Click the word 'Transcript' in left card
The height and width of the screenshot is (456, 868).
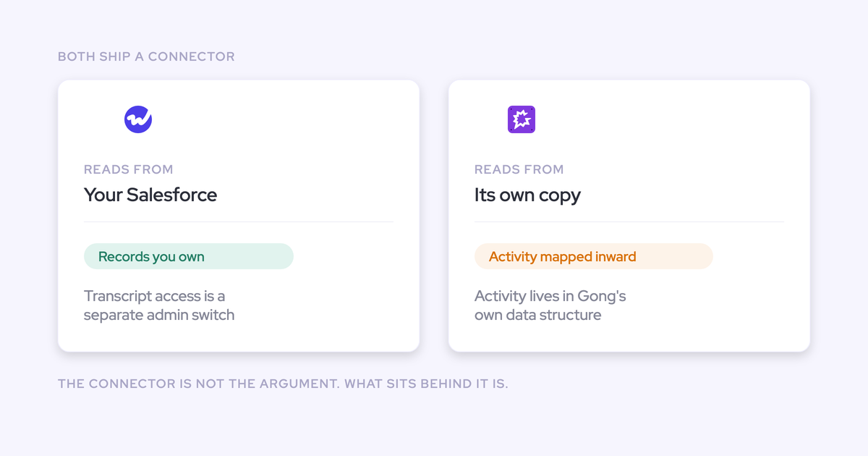tap(118, 296)
